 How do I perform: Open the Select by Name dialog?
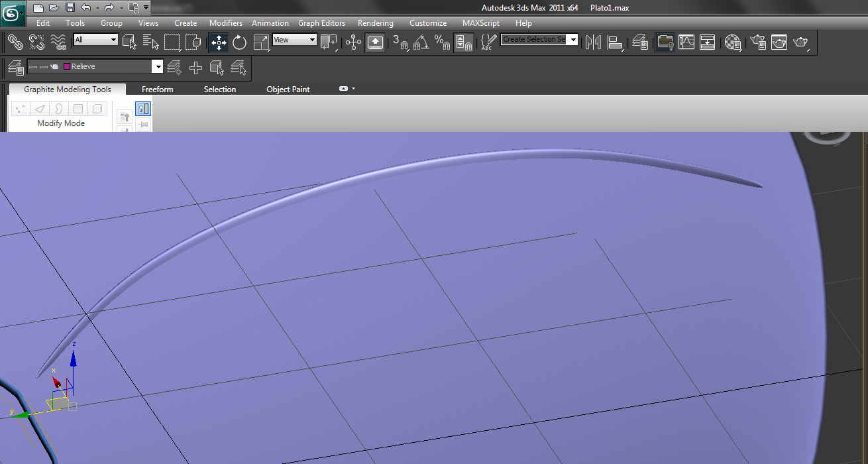tap(151, 42)
